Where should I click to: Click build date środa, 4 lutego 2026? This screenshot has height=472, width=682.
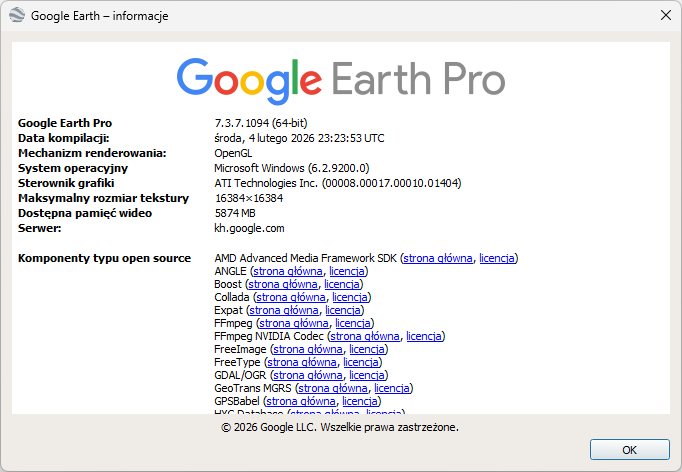click(x=299, y=138)
